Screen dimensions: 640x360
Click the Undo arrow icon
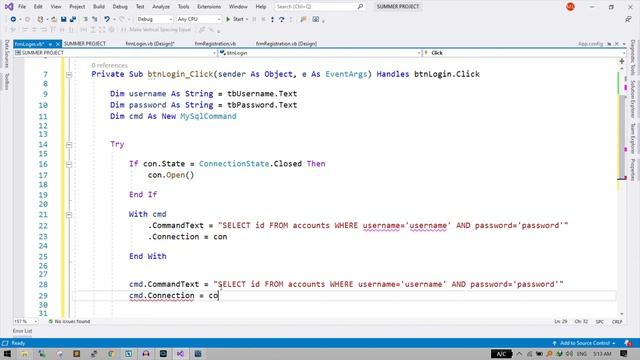click(x=107, y=19)
